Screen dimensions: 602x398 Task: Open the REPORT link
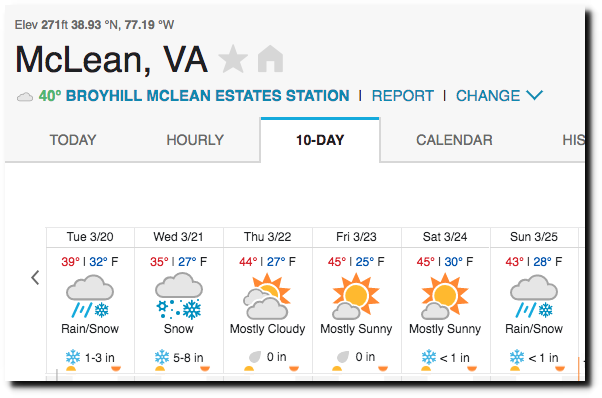(402, 96)
